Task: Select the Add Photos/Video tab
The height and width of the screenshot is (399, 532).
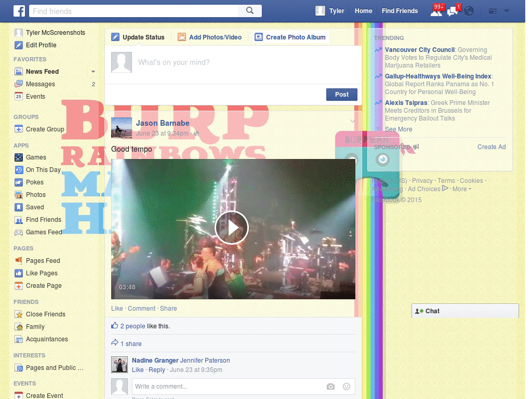Action: [x=210, y=37]
